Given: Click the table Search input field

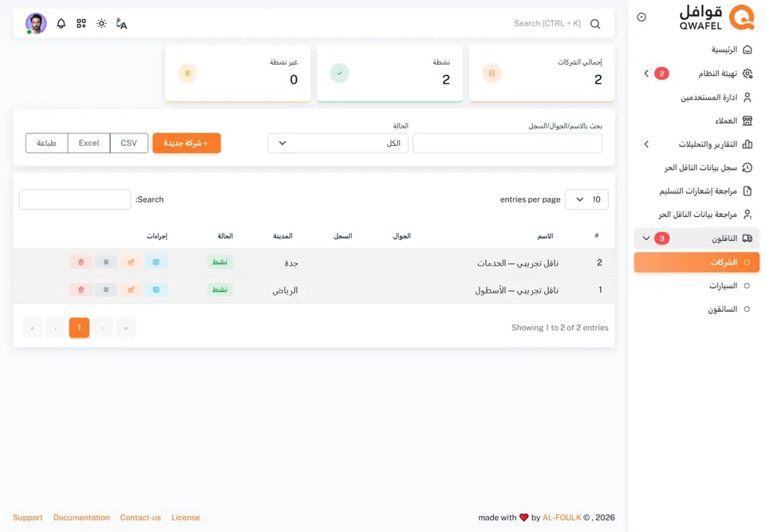Looking at the screenshot, I should pyautogui.click(x=75, y=199).
